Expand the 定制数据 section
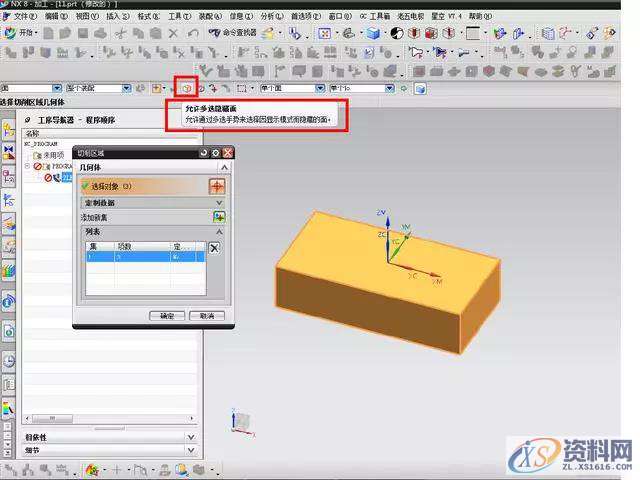This screenshot has height=480, width=640. tap(219, 202)
